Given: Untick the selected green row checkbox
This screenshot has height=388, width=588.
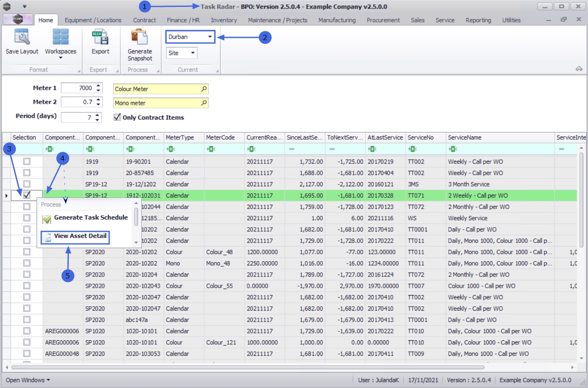Looking at the screenshot, I should tap(27, 195).
